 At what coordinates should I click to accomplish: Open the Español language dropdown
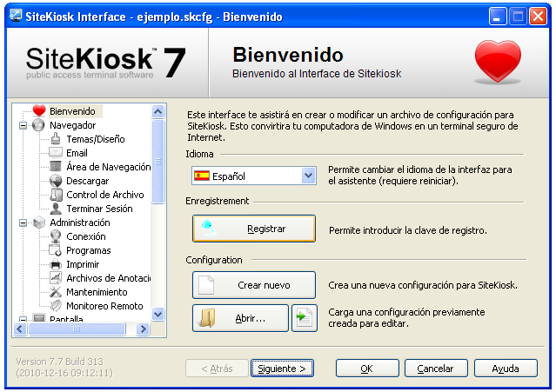coord(308,176)
